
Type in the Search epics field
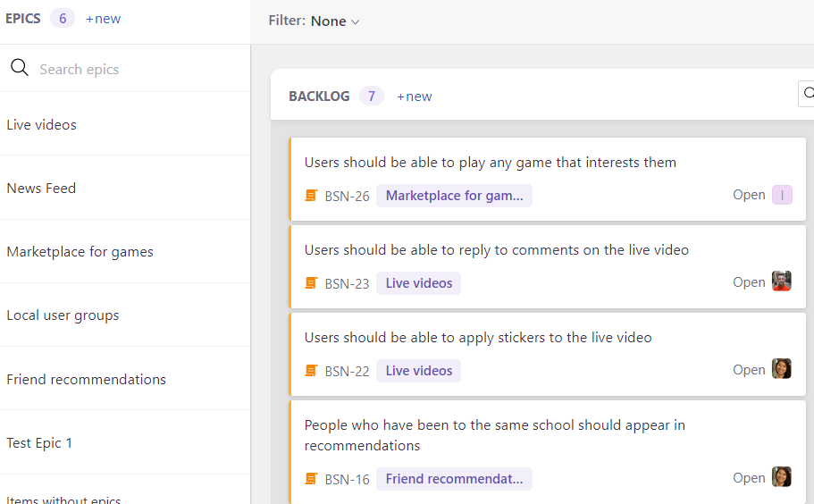134,69
